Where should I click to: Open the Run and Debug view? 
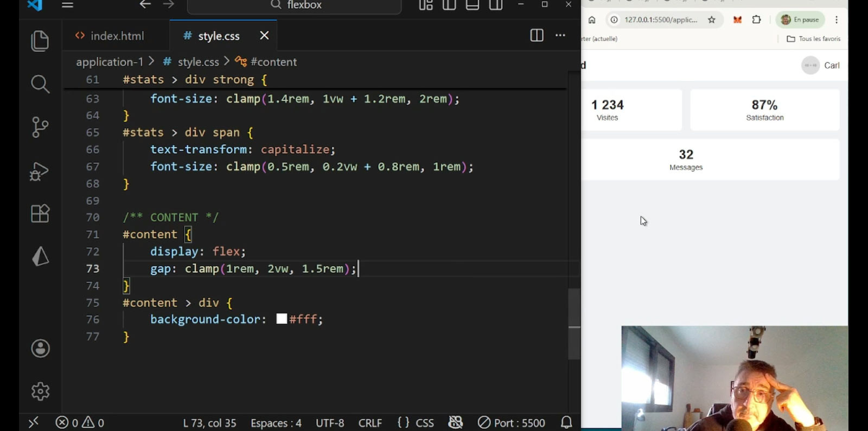[x=40, y=171]
